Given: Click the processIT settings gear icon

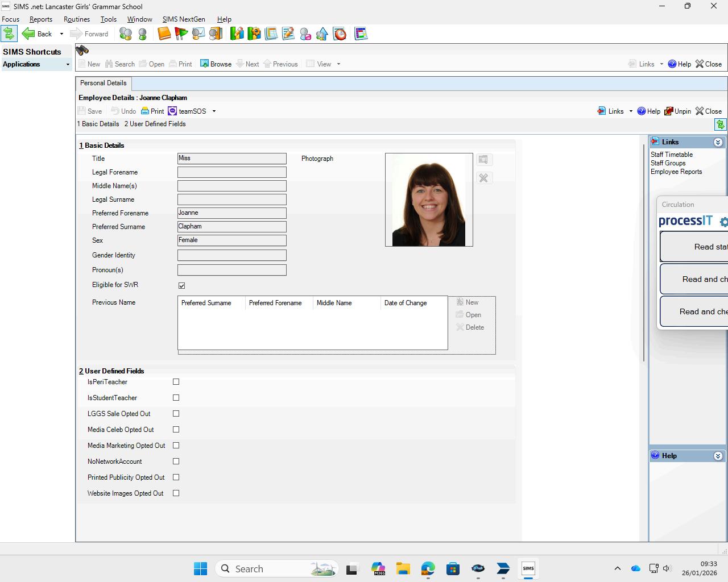Looking at the screenshot, I should (723, 222).
